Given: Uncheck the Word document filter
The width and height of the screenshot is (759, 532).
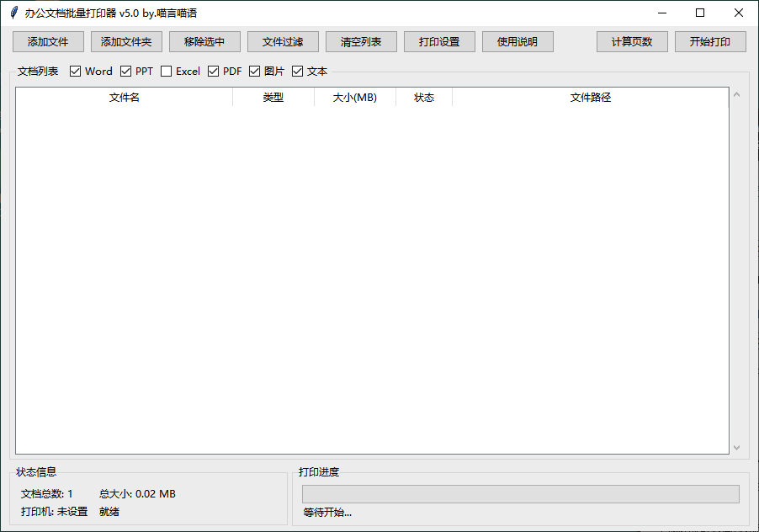Looking at the screenshot, I should (x=75, y=71).
